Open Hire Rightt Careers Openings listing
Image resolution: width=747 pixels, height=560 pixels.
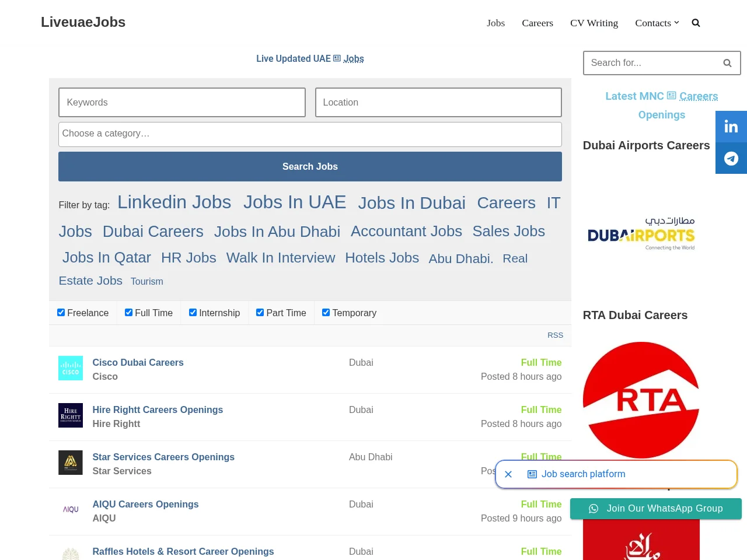[158, 409]
